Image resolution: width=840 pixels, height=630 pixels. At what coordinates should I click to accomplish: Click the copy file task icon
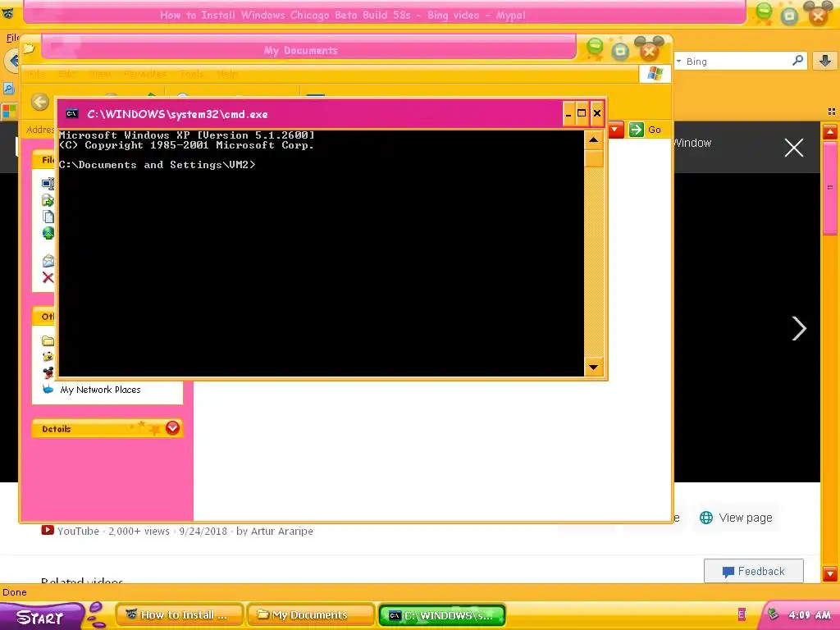point(48,217)
